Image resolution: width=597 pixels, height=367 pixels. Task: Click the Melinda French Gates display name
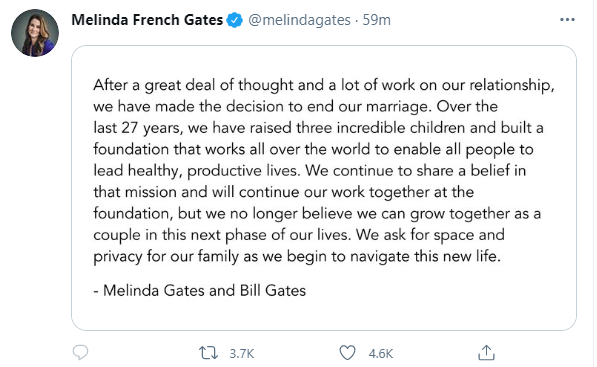(147, 20)
